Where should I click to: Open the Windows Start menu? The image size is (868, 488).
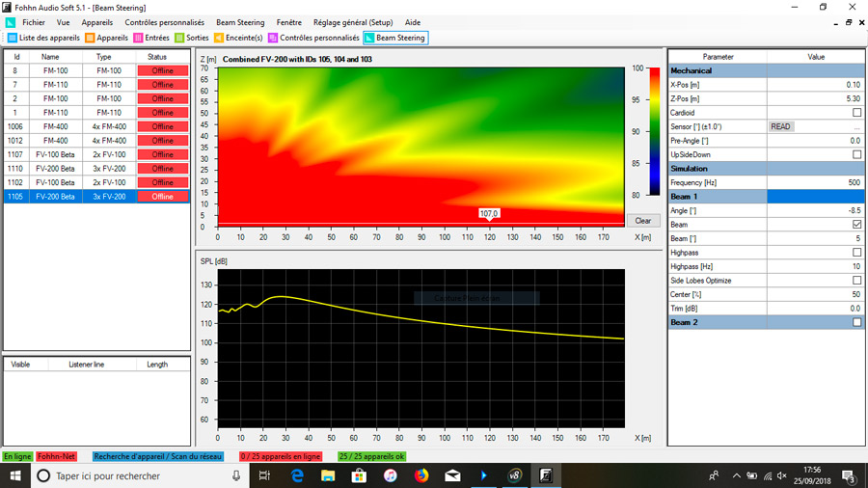point(14,475)
